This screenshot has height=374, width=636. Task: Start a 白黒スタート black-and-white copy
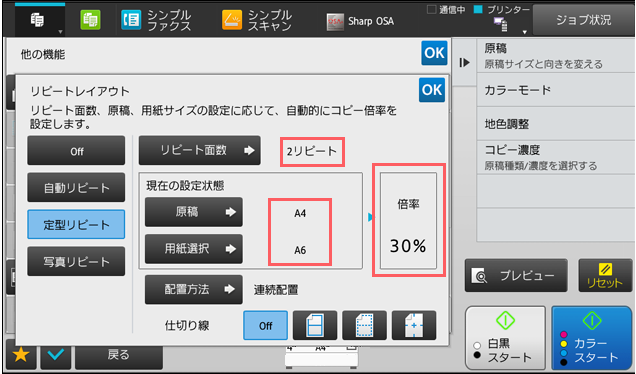[x=505, y=337]
